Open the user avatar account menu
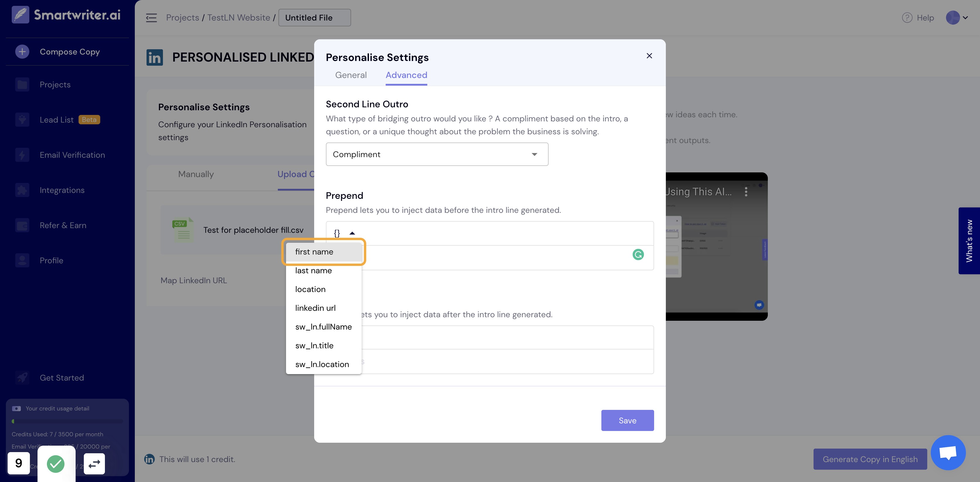Viewport: 980px width, 482px height. point(957,18)
